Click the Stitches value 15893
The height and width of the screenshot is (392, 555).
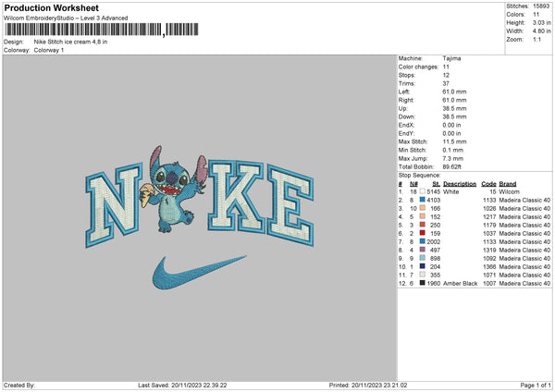(541, 6)
